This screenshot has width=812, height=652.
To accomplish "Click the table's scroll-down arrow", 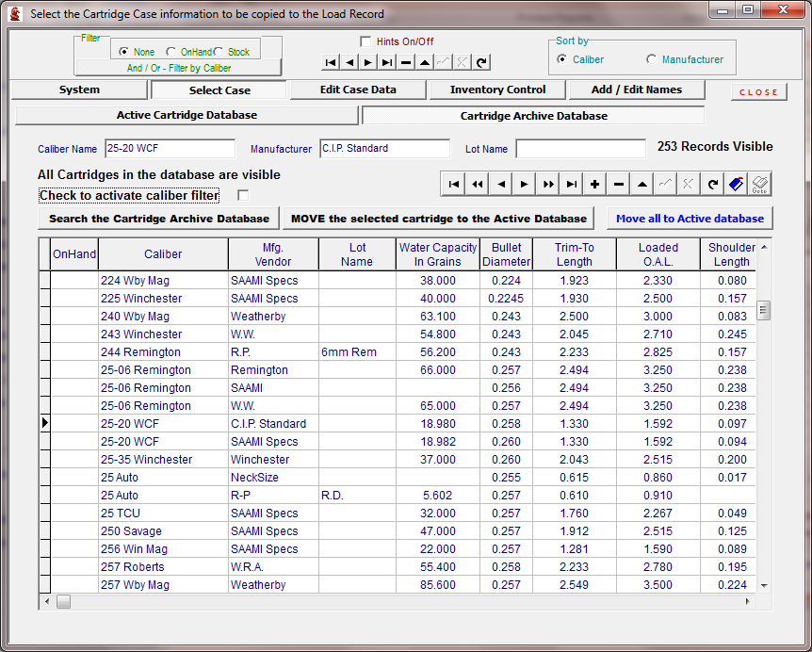I will [x=764, y=585].
